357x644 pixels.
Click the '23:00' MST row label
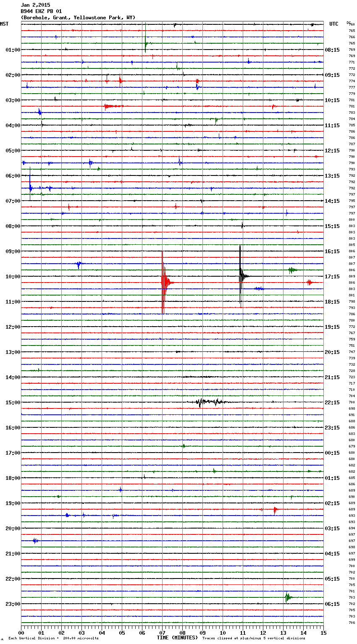click(13, 604)
